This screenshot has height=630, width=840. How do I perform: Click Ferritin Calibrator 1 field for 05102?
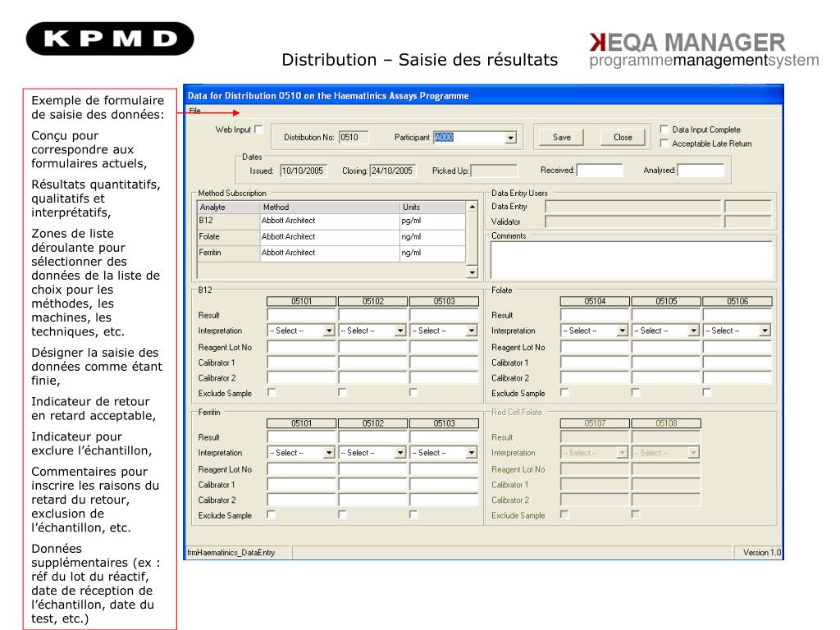pos(373,485)
